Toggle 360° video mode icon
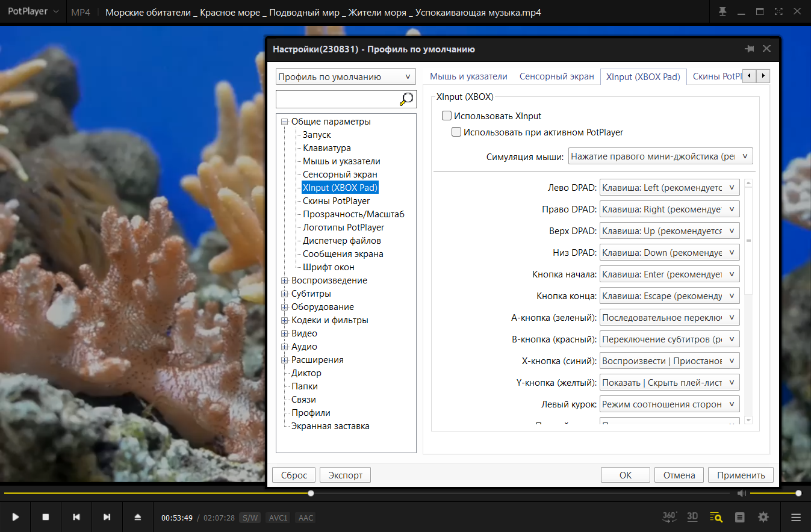Screen dimensions: 811x532 pos(670,516)
